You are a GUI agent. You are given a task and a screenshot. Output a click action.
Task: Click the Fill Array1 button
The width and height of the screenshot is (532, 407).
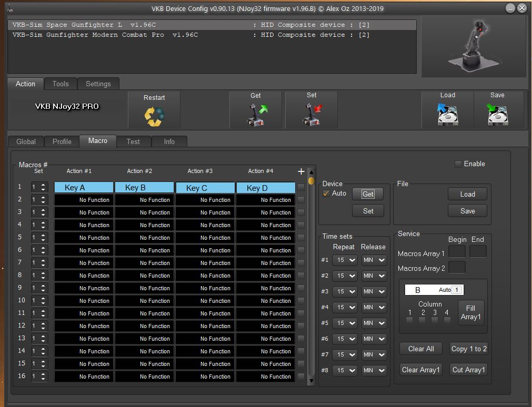[x=470, y=312]
